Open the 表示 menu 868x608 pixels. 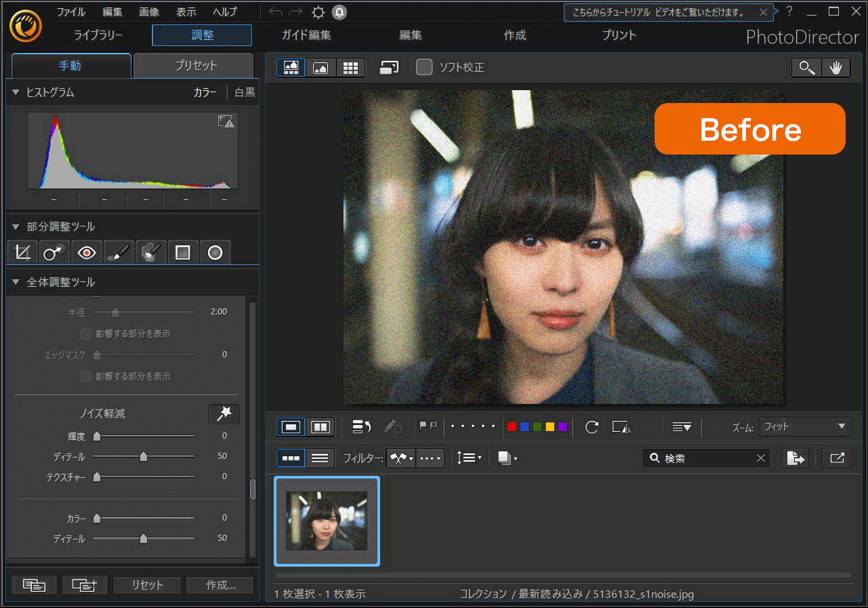click(186, 11)
